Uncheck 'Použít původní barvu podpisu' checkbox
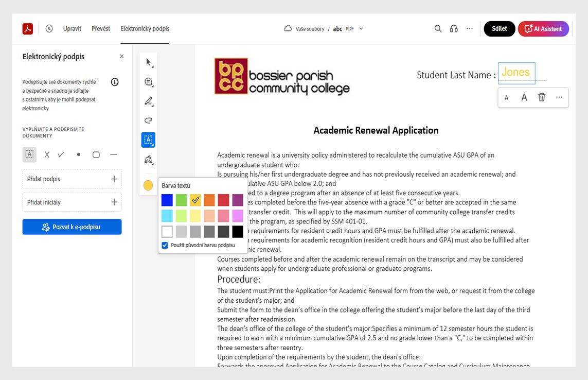The width and height of the screenshot is (588, 380). [x=165, y=246]
